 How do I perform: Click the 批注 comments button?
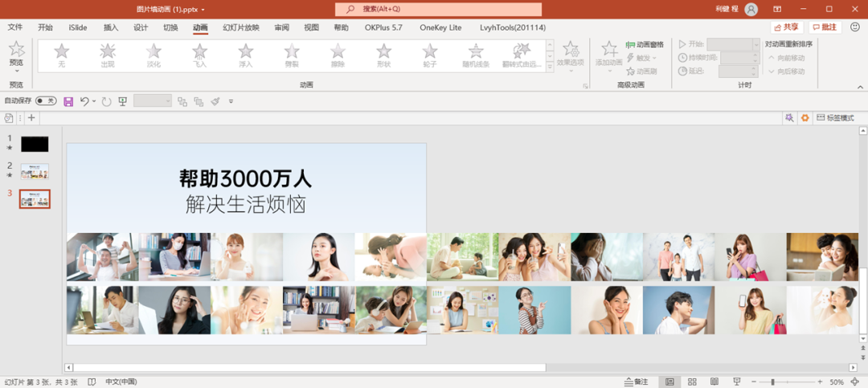coord(825,27)
